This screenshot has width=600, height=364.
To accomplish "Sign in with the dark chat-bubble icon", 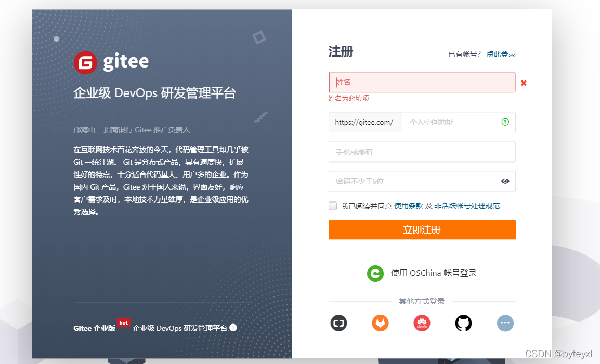I will coord(338,323).
